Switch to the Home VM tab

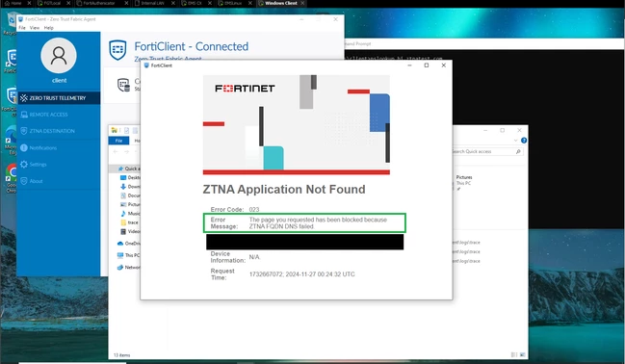tap(15, 3)
